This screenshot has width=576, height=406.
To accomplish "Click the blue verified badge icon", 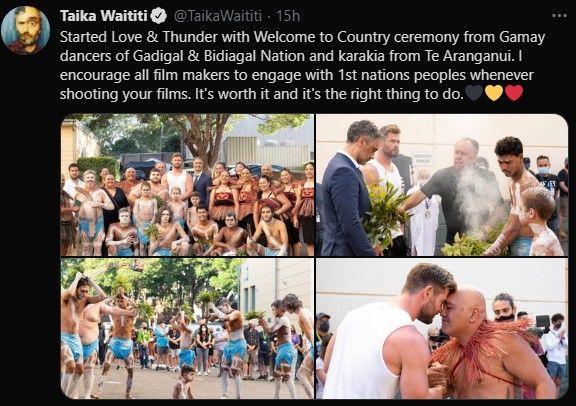I will click(x=159, y=16).
